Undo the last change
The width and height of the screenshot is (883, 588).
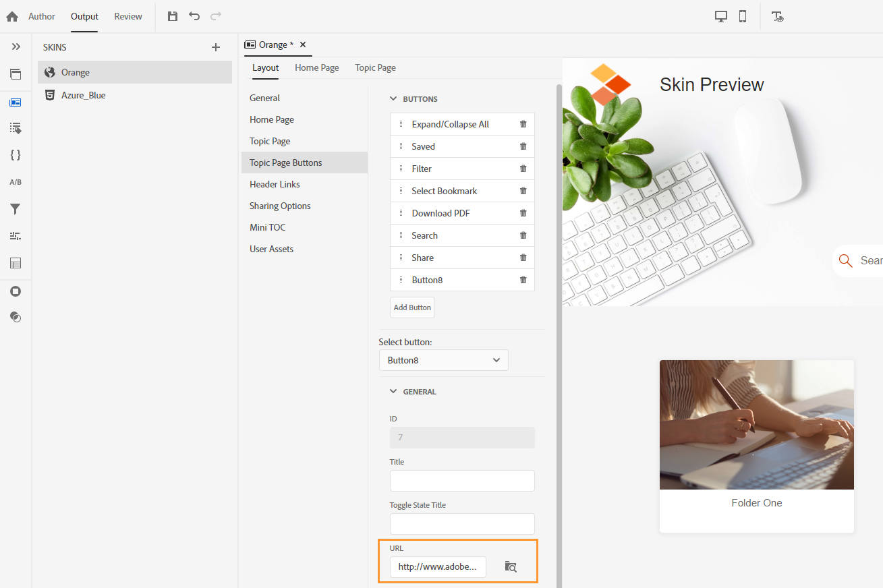tap(194, 16)
